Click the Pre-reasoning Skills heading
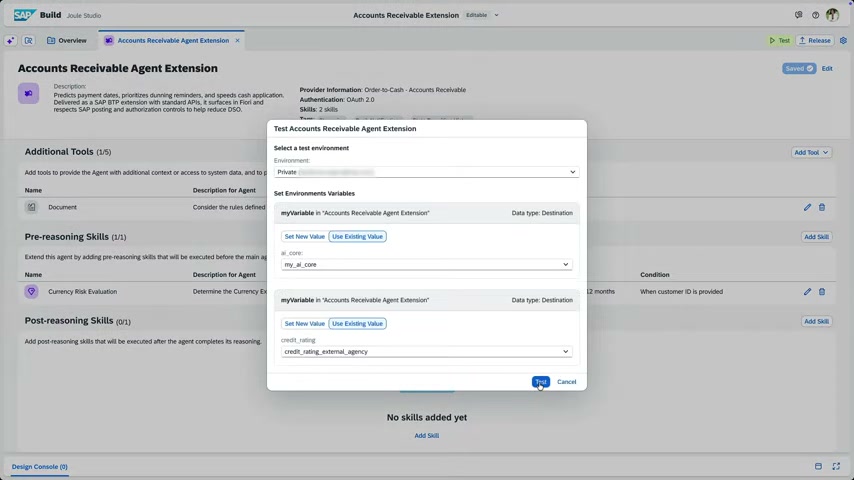 coord(66,237)
